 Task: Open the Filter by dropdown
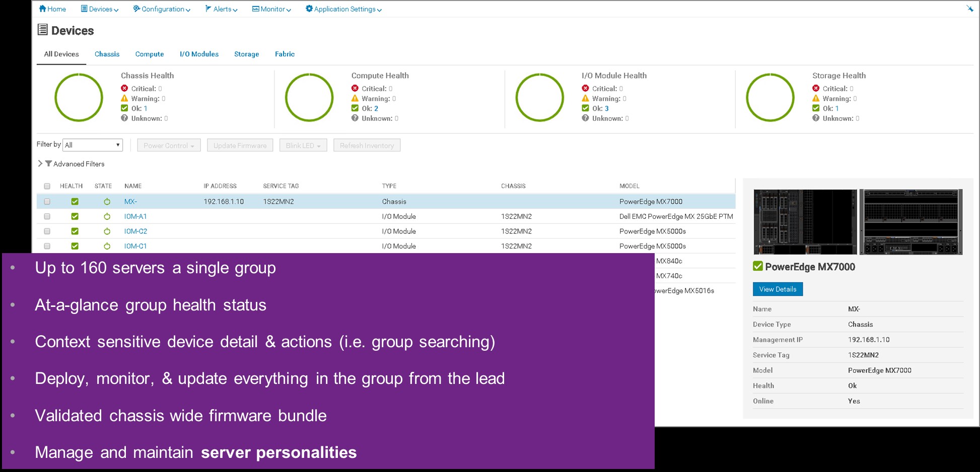(x=93, y=145)
